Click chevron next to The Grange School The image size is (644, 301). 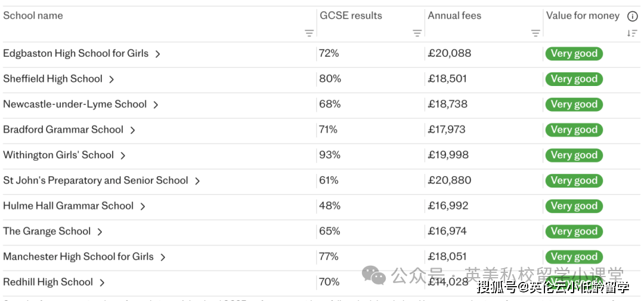(100, 232)
